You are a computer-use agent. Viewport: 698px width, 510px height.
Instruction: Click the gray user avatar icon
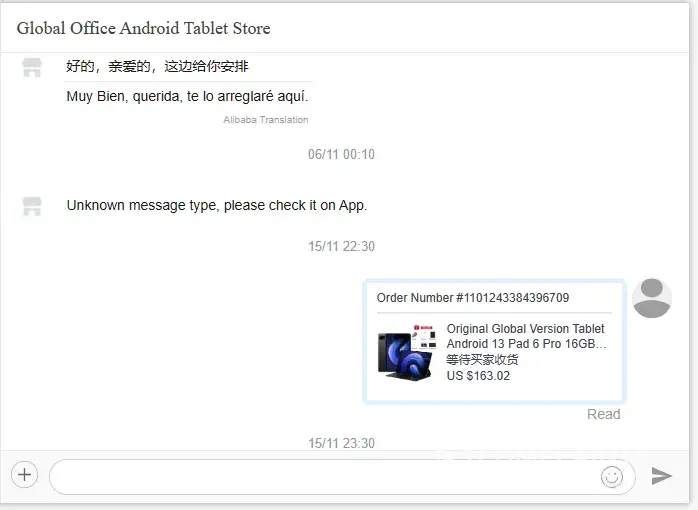pyautogui.click(x=653, y=298)
